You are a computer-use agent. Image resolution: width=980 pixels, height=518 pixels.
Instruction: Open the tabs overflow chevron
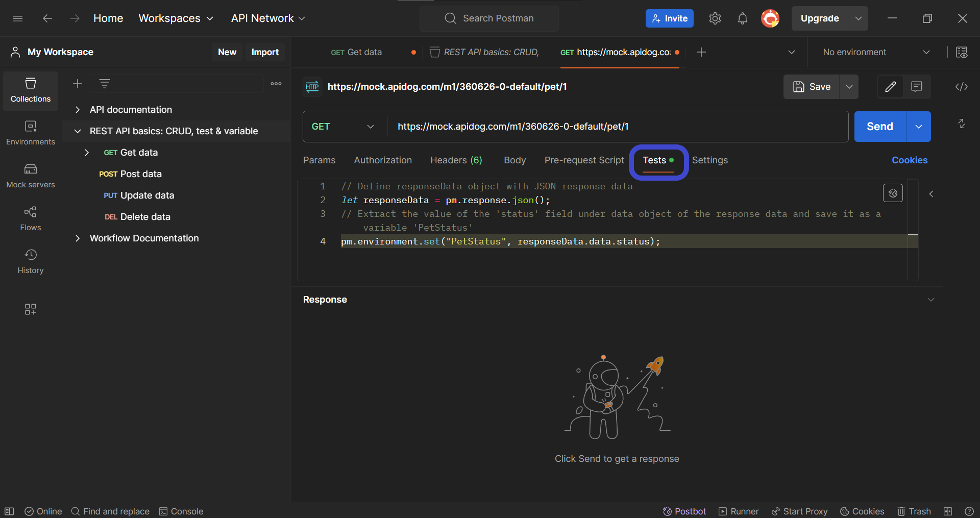pos(792,52)
